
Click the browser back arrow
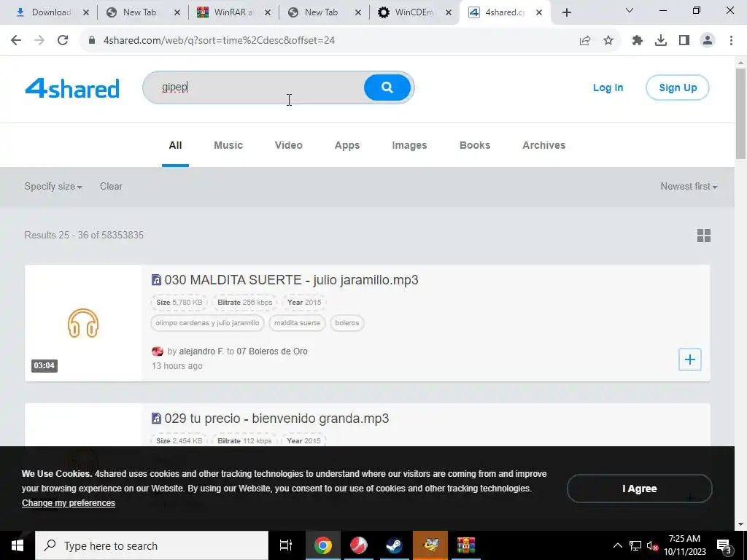[16, 41]
